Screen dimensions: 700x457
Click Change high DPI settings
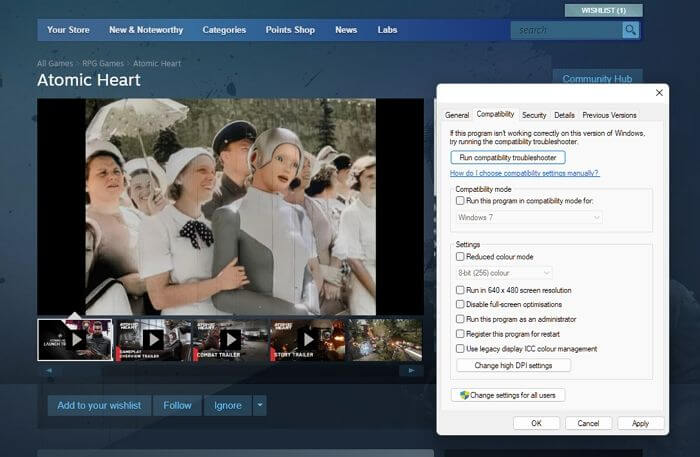[513, 366]
